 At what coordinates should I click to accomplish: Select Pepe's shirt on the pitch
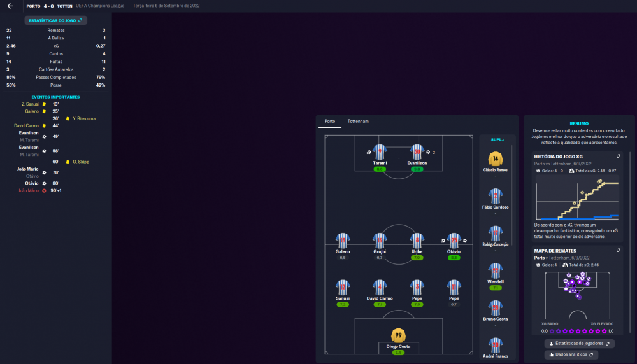pyautogui.click(x=417, y=287)
